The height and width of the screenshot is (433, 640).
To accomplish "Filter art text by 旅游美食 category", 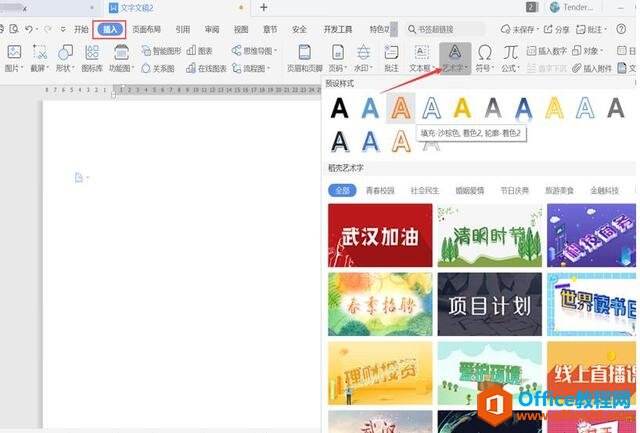I will [560, 190].
